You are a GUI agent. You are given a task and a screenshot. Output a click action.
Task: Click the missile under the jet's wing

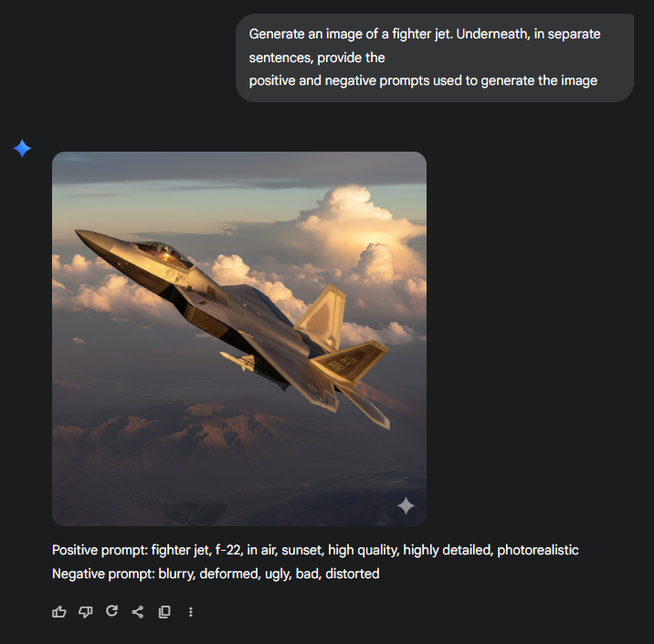tap(237, 361)
